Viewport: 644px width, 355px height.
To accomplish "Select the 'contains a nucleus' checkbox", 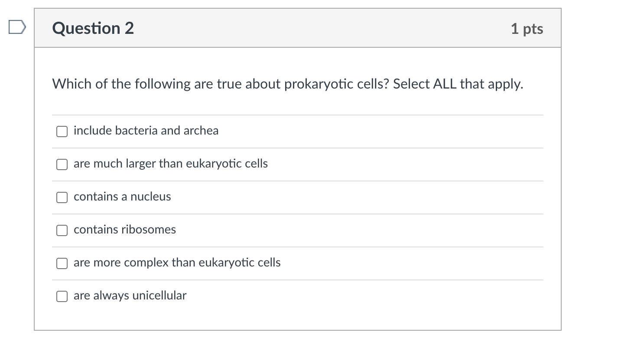I will pos(62,197).
